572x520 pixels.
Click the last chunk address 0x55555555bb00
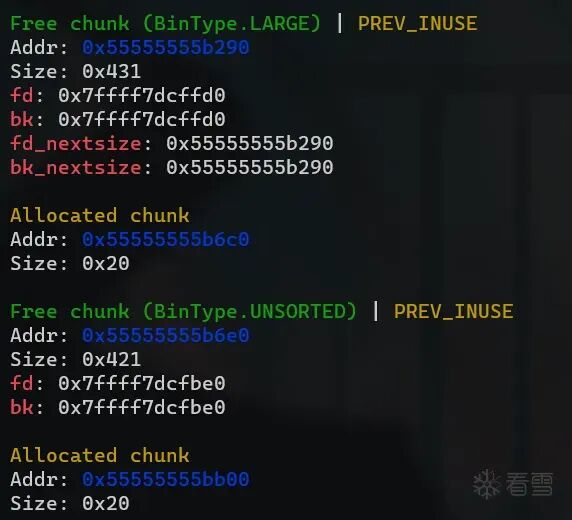(166, 479)
